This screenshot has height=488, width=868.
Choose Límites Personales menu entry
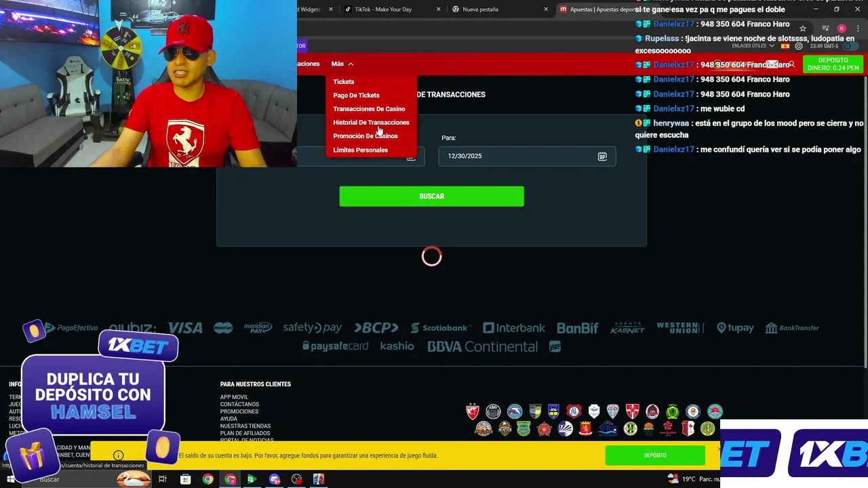click(x=360, y=150)
